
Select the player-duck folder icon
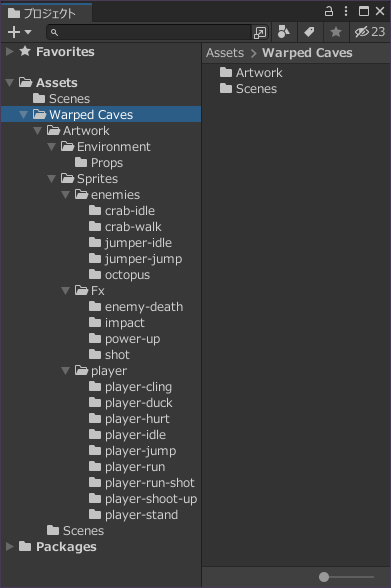tap(95, 403)
